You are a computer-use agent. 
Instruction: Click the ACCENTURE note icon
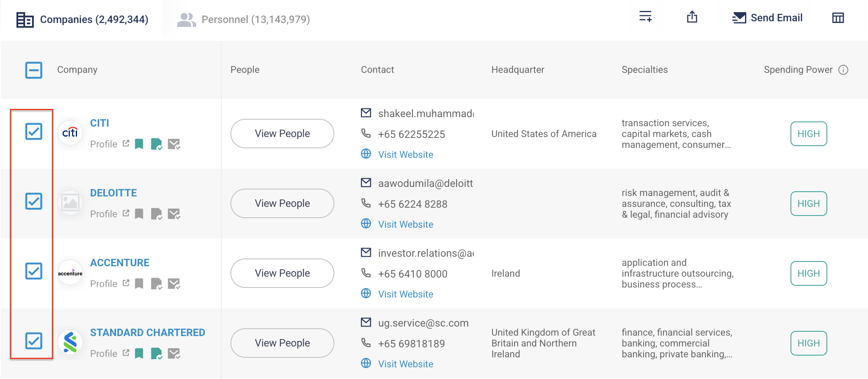(x=156, y=284)
